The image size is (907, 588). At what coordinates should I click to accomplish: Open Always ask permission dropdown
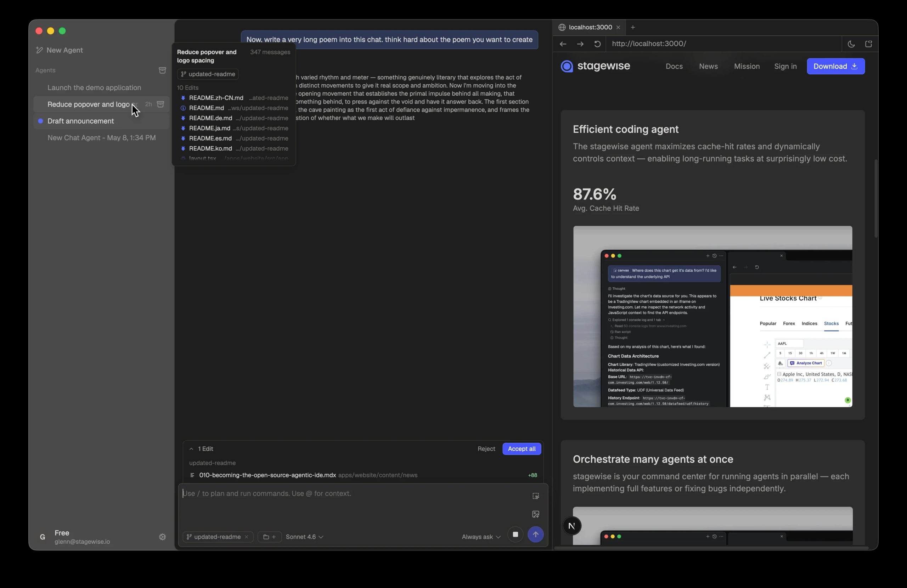click(481, 537)
